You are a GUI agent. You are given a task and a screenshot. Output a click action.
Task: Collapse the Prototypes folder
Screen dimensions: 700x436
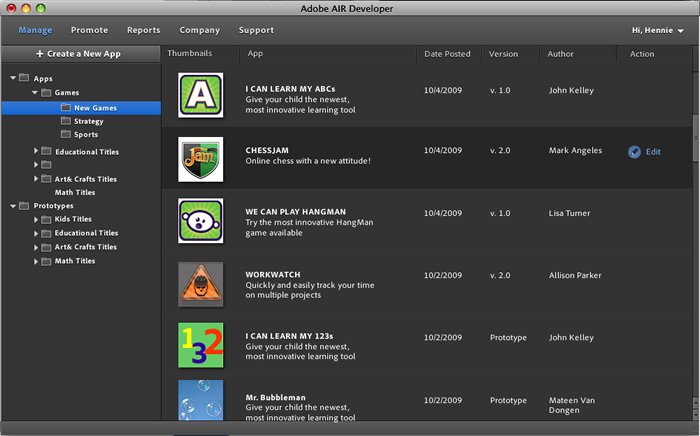[13, 206]
